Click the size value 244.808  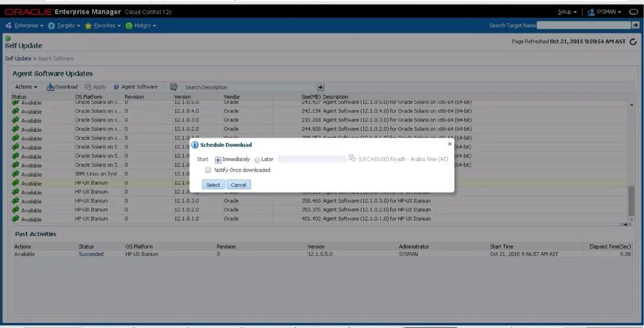(311, 129)
